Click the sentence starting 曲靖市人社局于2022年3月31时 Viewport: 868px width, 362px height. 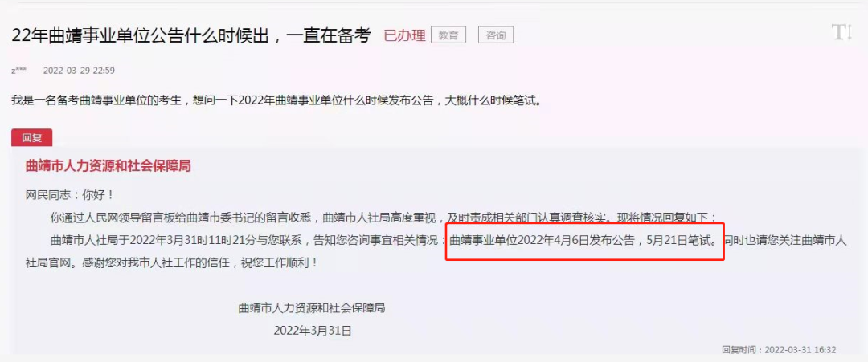point(248,241)
